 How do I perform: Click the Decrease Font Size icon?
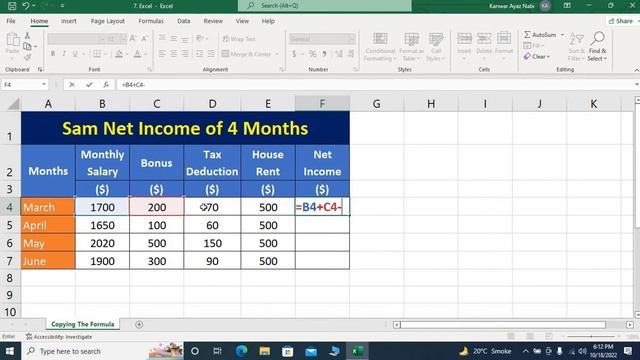pyautogui.click(x=144, y=39)
